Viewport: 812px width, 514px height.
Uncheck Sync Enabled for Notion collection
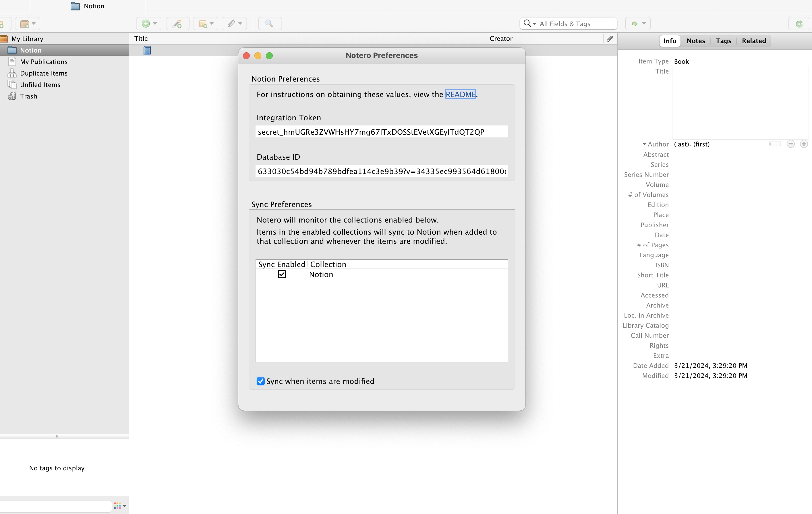coord(282,274)
